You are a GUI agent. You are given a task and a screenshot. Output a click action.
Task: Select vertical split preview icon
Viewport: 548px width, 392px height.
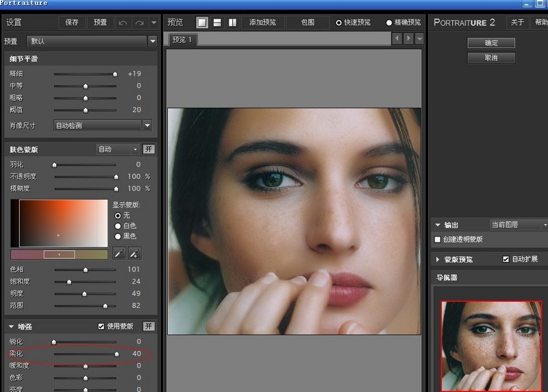[232, 23]
